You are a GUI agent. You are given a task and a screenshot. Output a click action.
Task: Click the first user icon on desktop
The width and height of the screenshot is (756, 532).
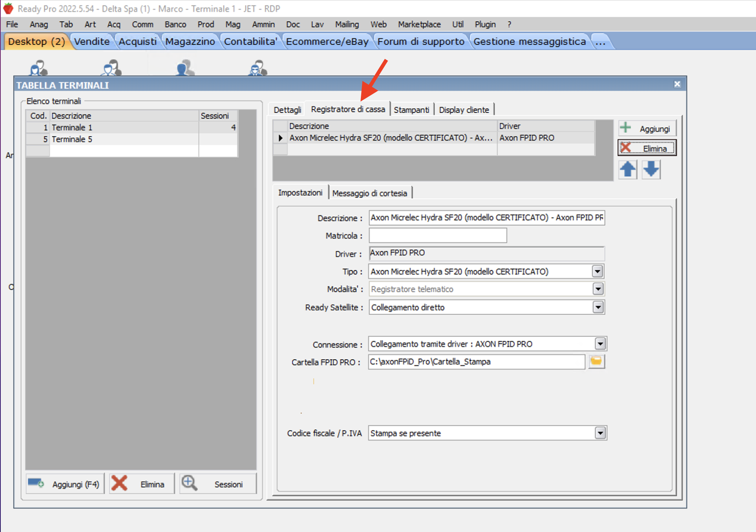pos(39,68)
